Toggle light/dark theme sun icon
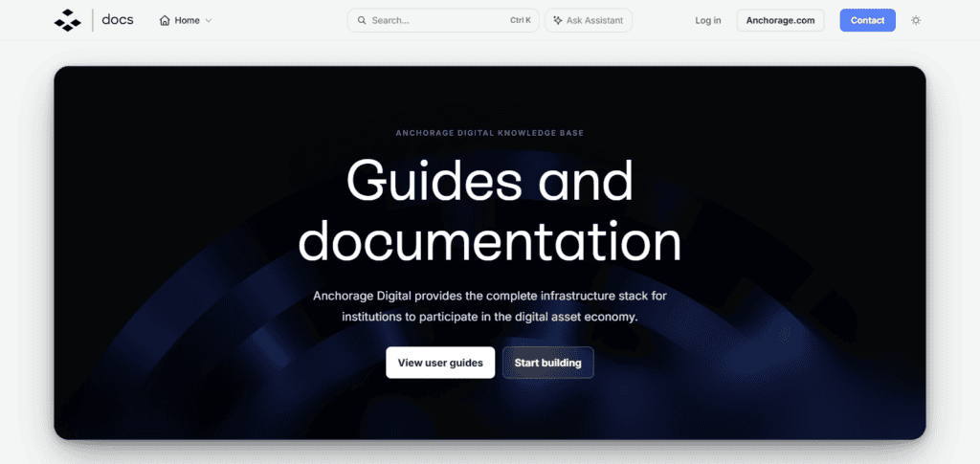Viewport: 980px width, 464px height. pos(916,20)
